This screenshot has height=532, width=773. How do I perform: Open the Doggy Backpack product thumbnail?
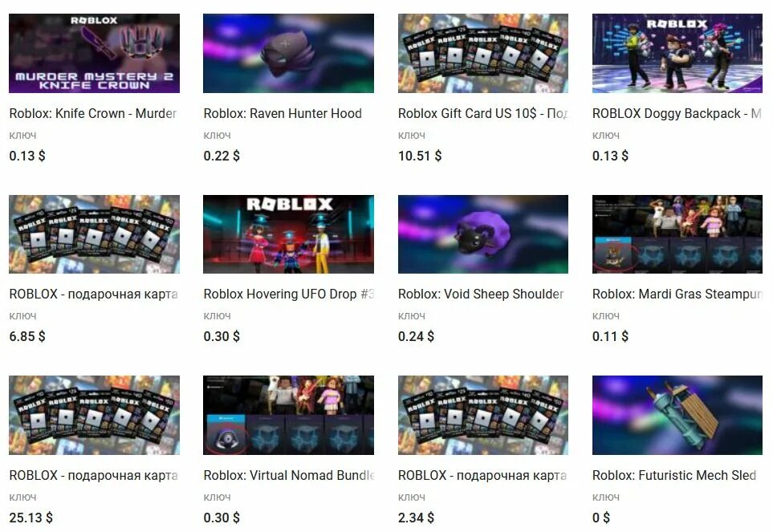pyautogui.click(x=677, y=53)
